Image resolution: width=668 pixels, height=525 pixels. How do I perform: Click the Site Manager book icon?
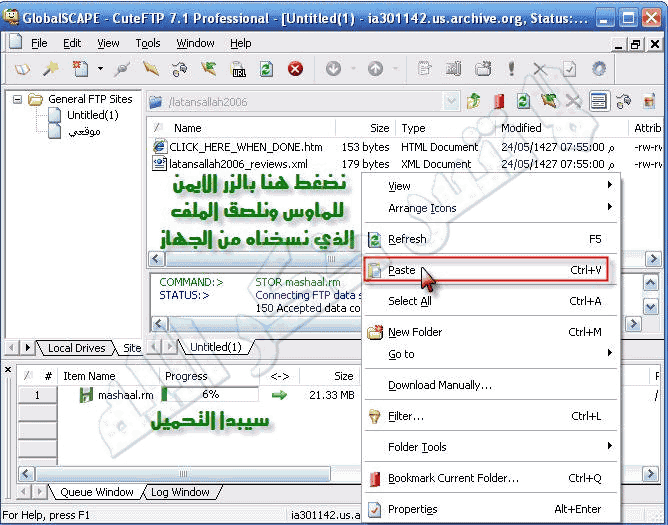pyautogui.click(x=22, y=69)
